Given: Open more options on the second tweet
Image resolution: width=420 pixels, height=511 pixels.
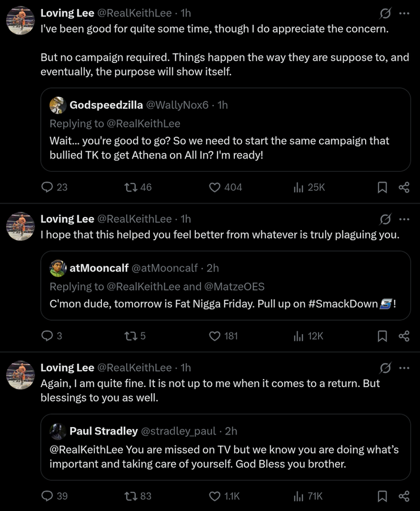Looking at the screenshot, I should pos(404,219).
